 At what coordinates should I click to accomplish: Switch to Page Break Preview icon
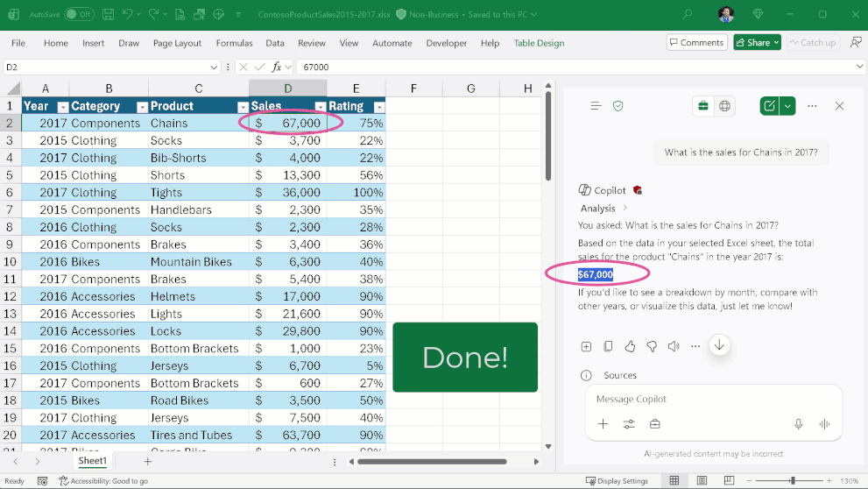click(729, 480)
